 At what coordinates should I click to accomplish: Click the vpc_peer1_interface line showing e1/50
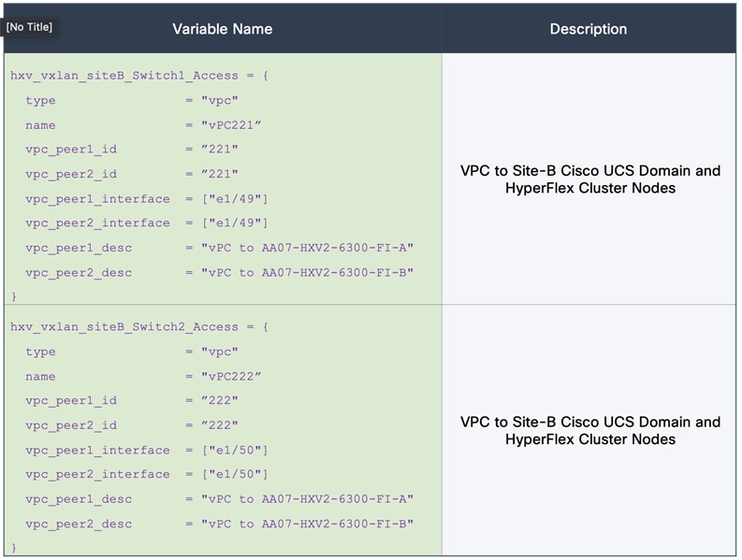(147, 450)
